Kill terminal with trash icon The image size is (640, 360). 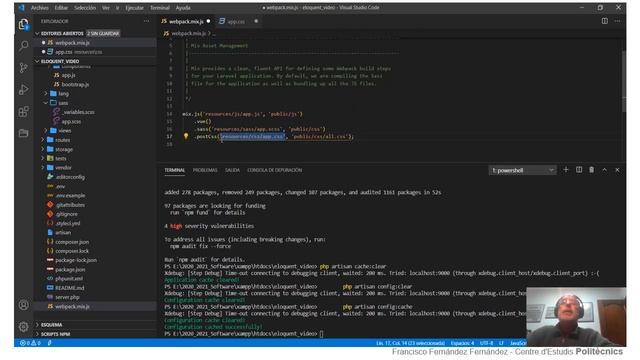tap(591, 170)
